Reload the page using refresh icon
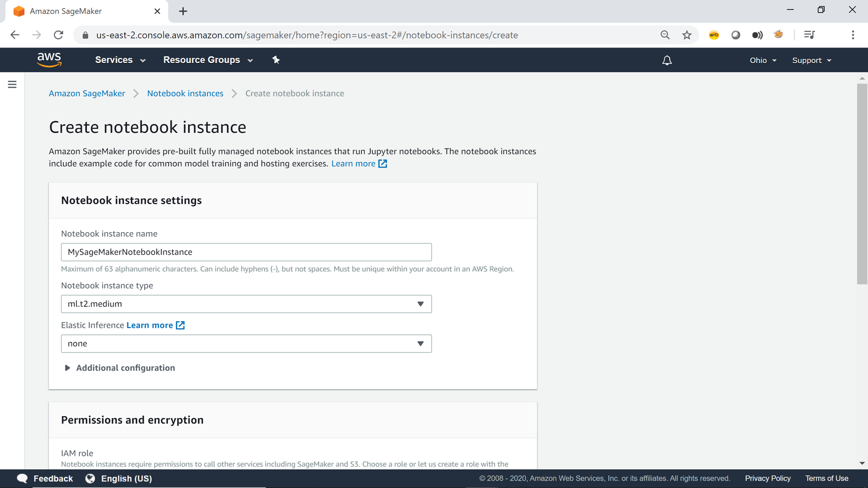Screen dimensions: 868x488 tap(59, 35)
